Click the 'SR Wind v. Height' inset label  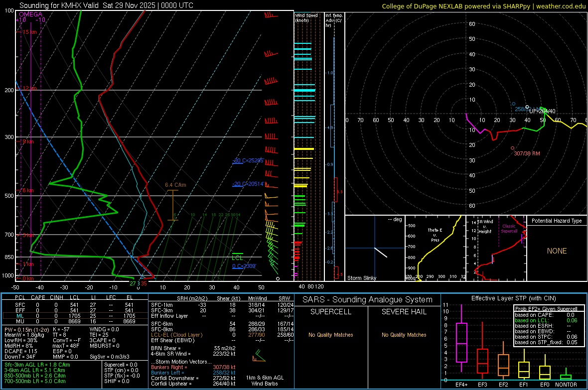point(485,227)
